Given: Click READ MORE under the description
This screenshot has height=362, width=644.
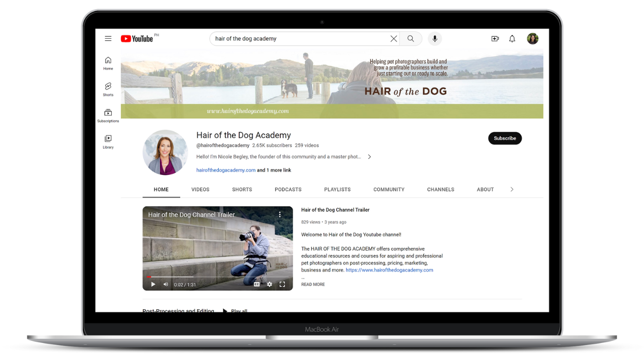Looking at the screenshot, I should tap(313, 285).
